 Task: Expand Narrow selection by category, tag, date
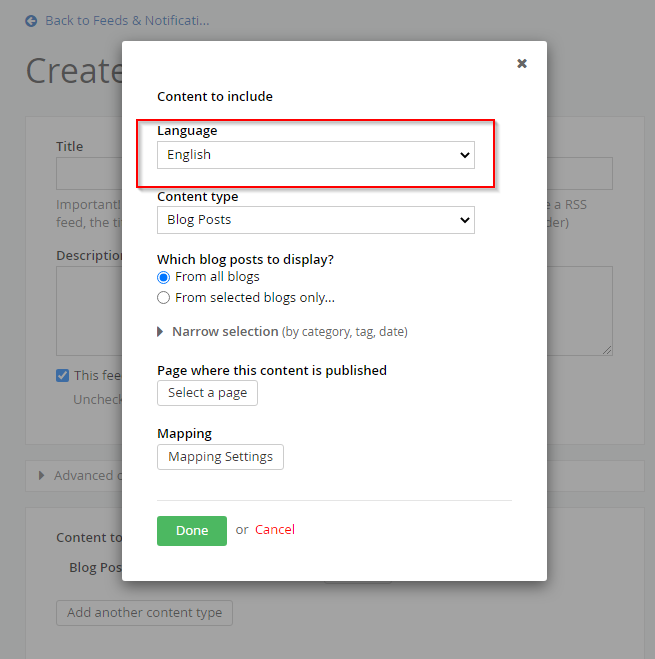pyautogui.click(x=282, y=332)
